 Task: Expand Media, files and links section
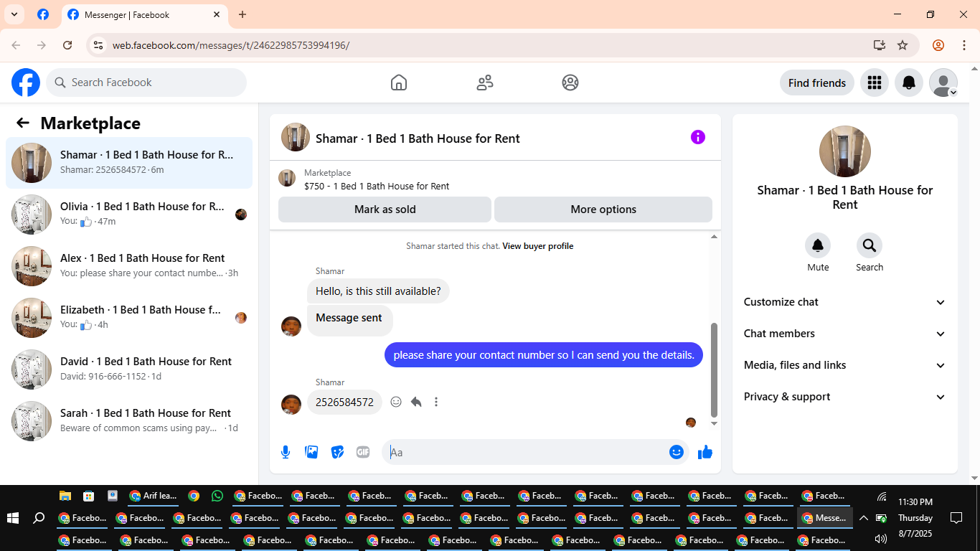click(x=845, y=365)
